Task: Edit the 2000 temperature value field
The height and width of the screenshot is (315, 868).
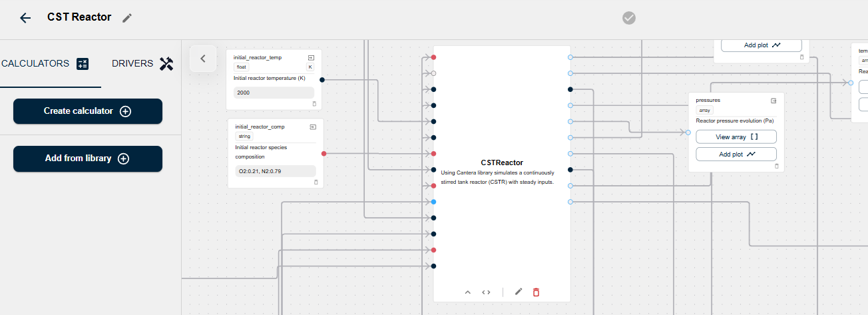Action: (x=274, y=93)
